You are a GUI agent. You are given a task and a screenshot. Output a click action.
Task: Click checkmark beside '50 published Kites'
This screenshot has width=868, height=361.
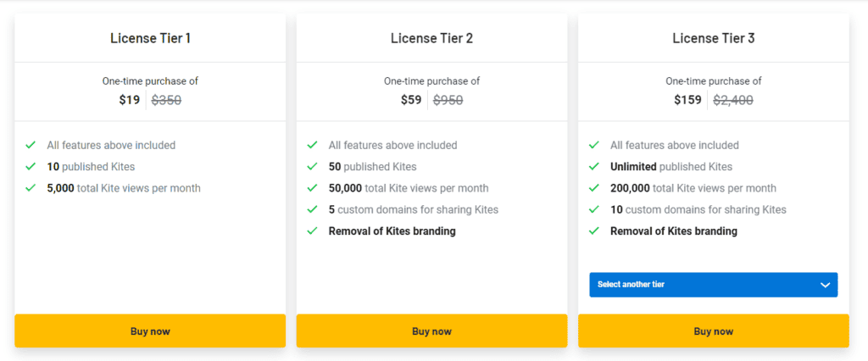click(312, 167)
